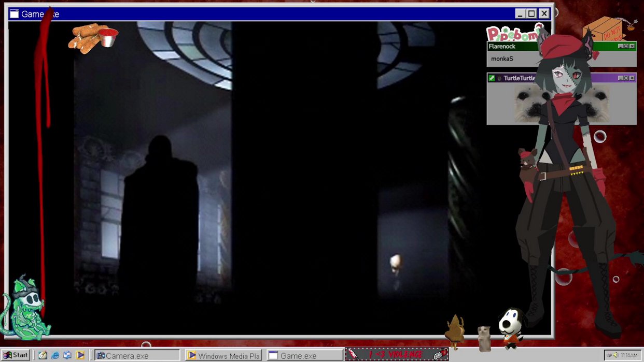
Task: Click the 'I <3 VIOLENCE' taskbar banner
Action: (397, 355)
